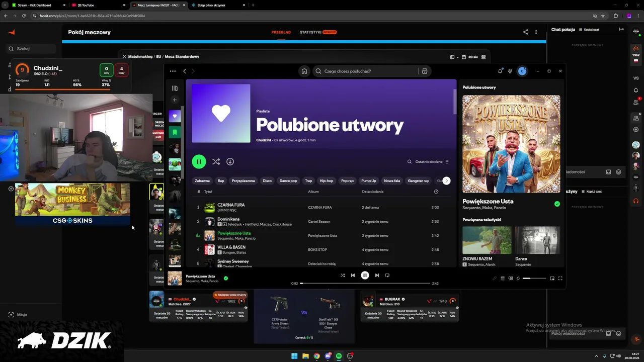
Task: Open Spotify's three-dot main menu
Action: (173, 71)
